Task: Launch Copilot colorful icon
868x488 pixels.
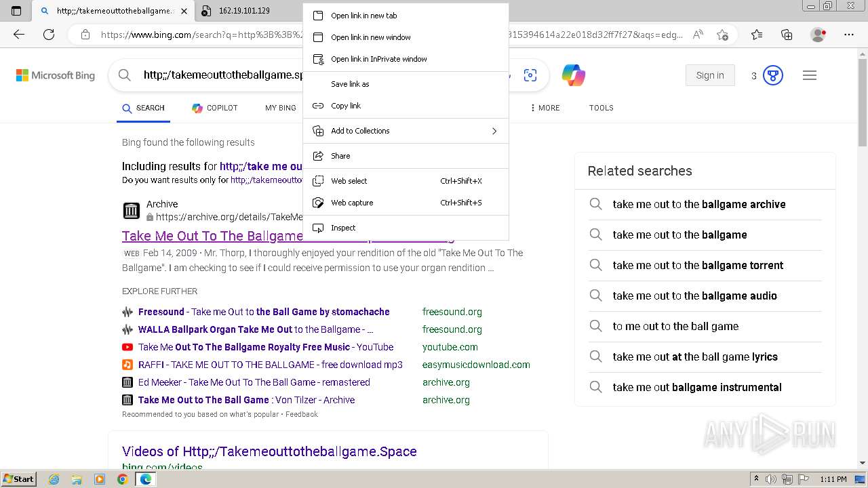Action: click(574, 75)
